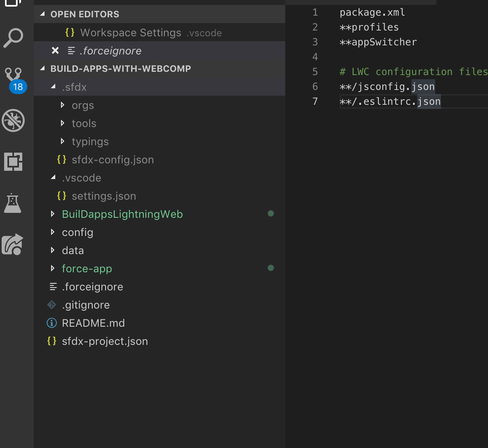Image resolution: width=488 pixels, height=448 pixels.
Task: Select the .forceignore open editor entry
Action: point(111,51)
